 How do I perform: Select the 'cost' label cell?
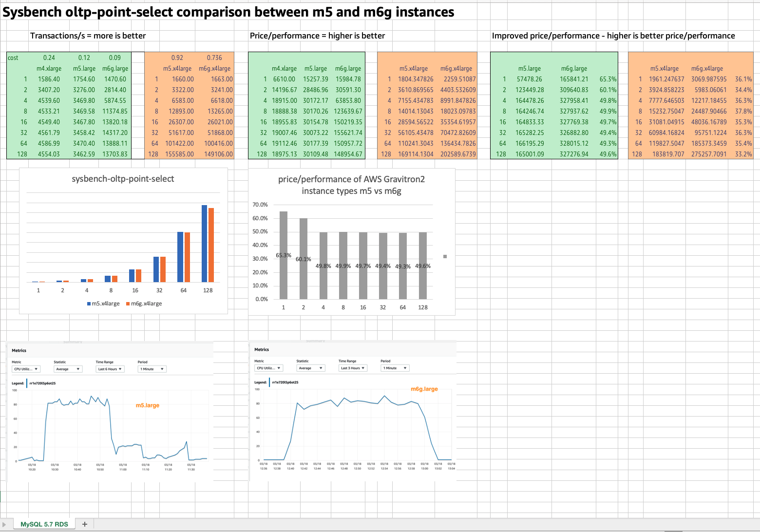(13, 57)
